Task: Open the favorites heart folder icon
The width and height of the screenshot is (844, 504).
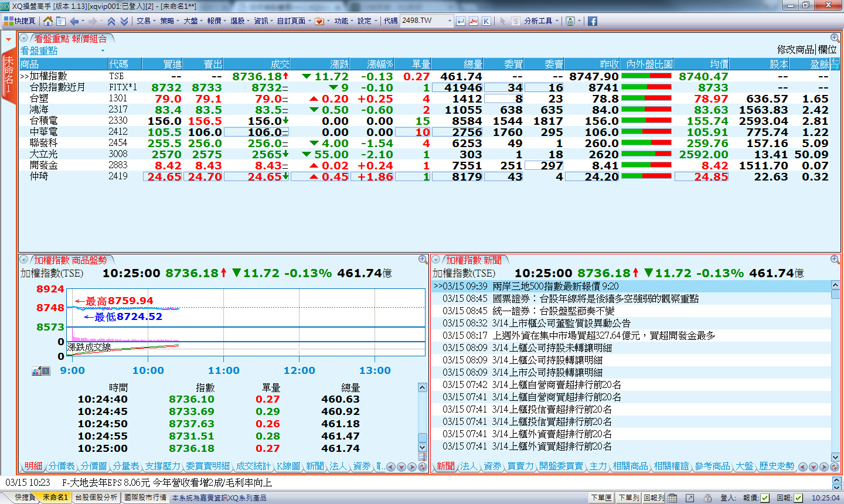Action: [x=319, y=21]
